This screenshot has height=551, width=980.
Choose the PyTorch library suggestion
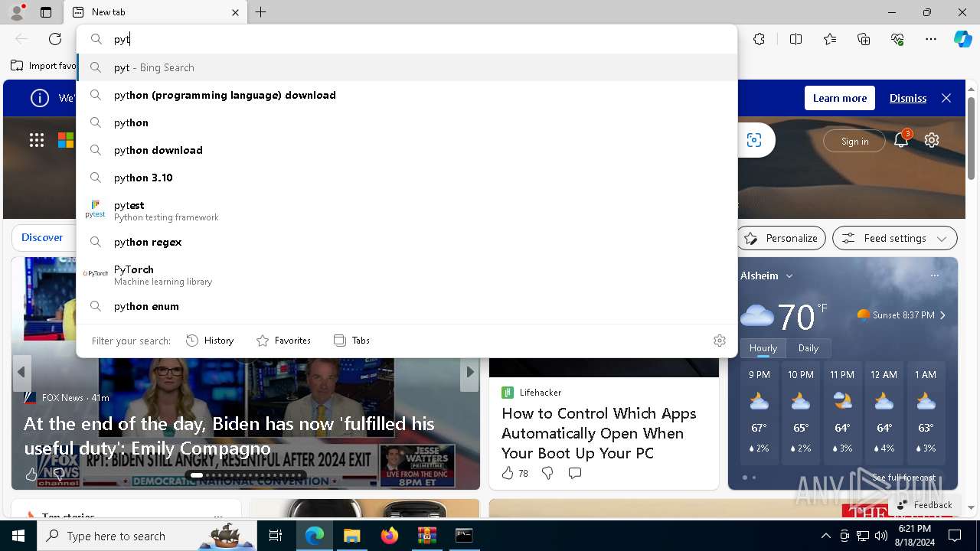point(407,275)
